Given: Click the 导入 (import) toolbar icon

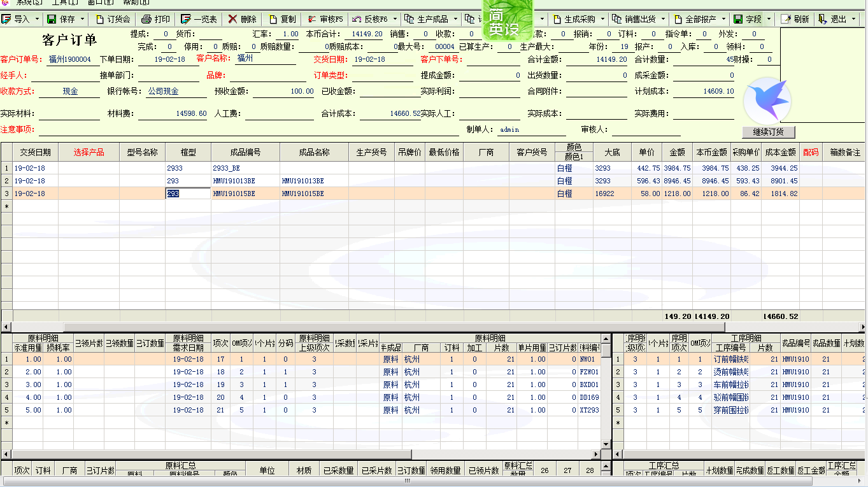Looking at the screenshot, I should (7, 19).
